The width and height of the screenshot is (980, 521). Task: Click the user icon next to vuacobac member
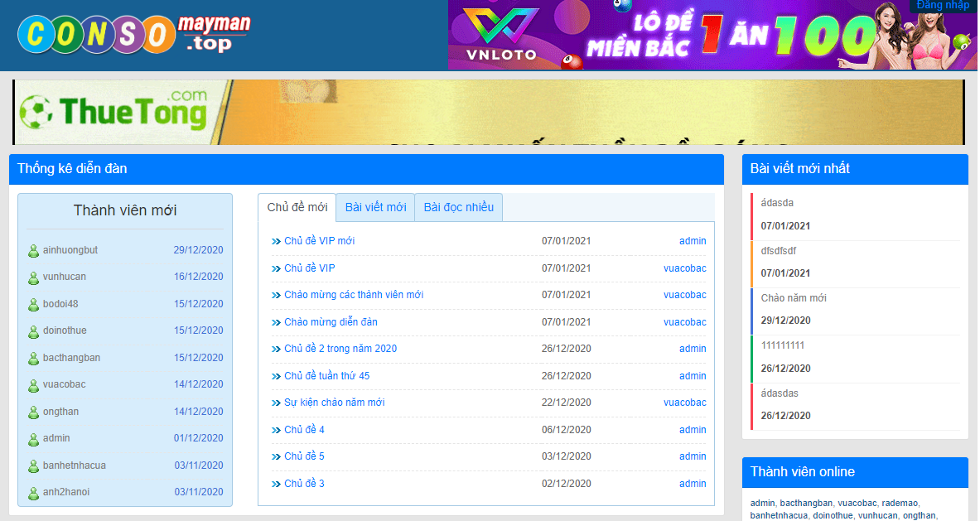pos(33,385)
